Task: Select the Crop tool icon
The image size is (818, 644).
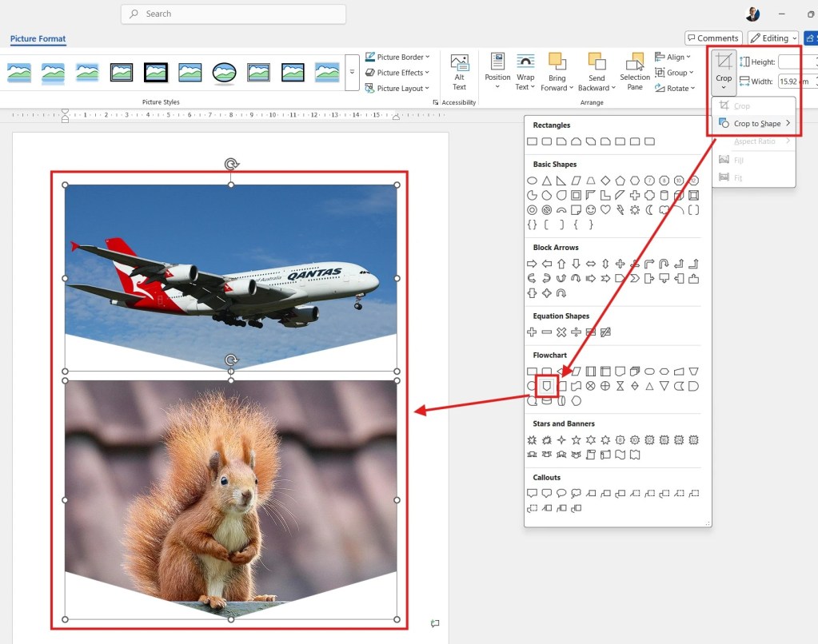Action: coord(723,62)
